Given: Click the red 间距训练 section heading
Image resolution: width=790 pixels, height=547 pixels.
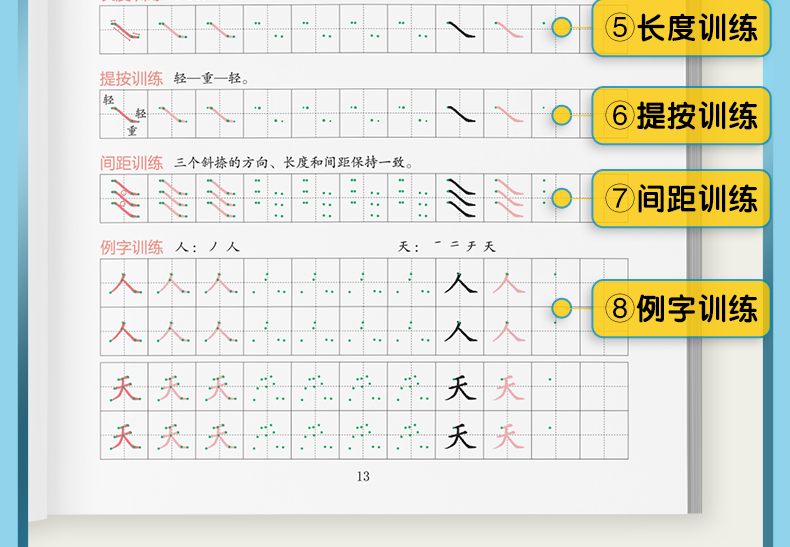Looking at the screenshot, I should 131,162.
